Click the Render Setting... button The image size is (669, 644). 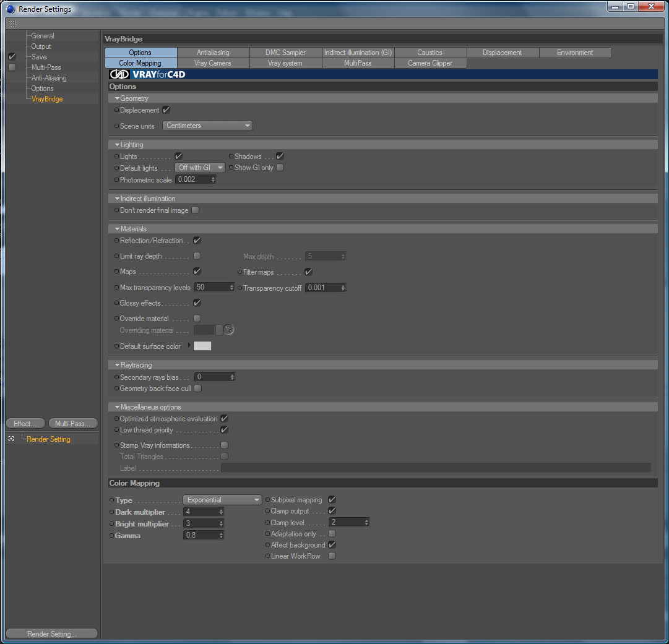(x=52, y=633)
